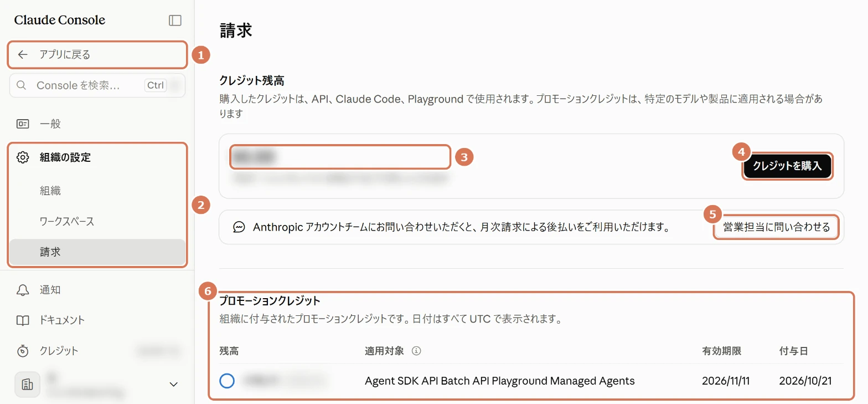Click the 組織の設定 gear icon
This screenshot has width=868, height=404.
[x=23, y=157]
